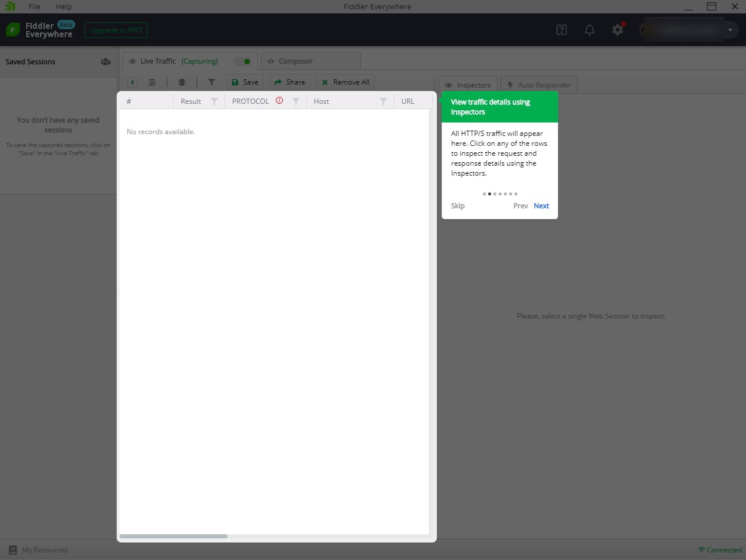Open the toolbar filter funnel icon
746x560 pixels.
coord(212,82)
